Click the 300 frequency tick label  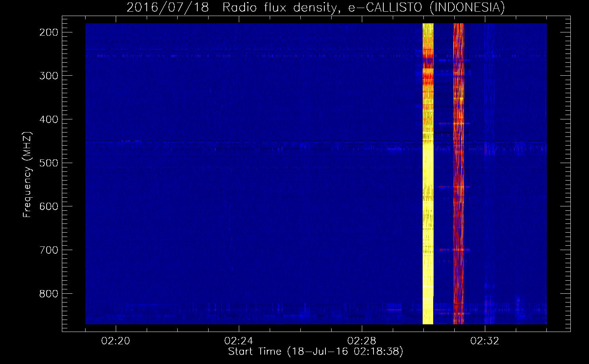coord(49,76)
